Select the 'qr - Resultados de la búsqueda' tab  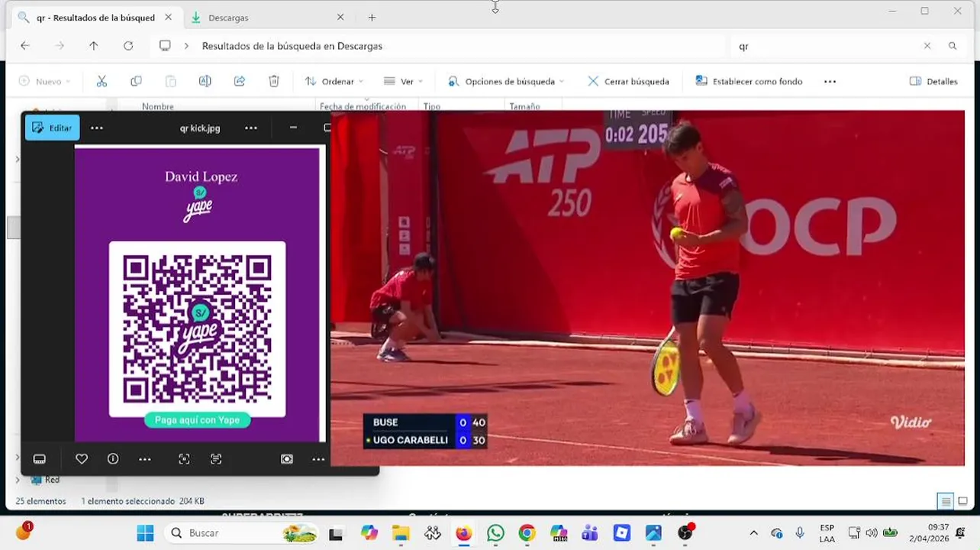[x=95, y=18]
